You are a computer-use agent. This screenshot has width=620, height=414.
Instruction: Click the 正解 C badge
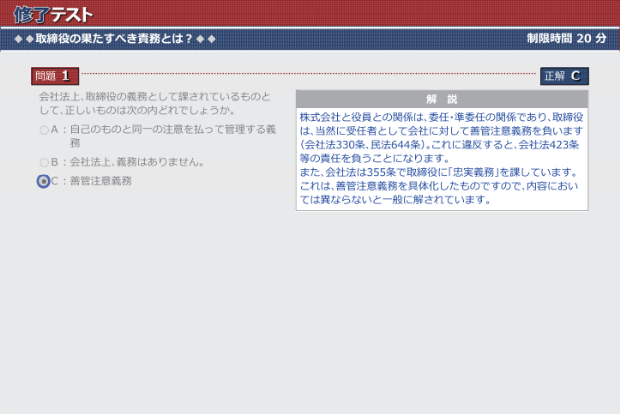tap(564, 76)
